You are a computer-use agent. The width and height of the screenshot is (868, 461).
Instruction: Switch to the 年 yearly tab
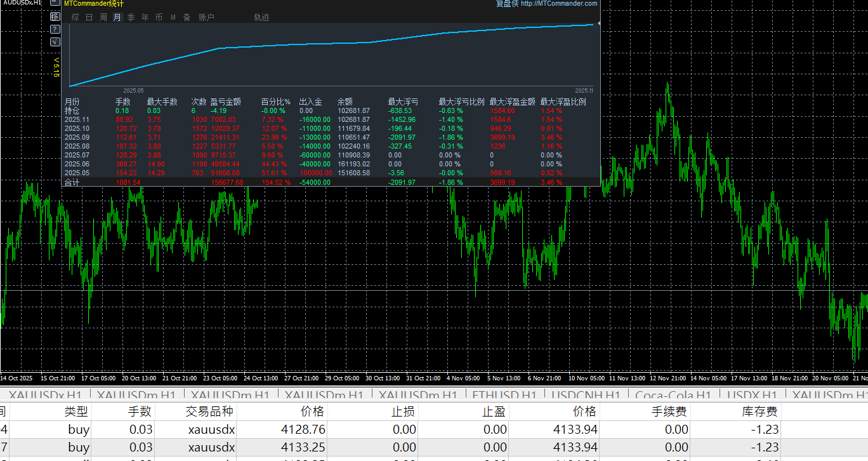click(x=145, y=17)
